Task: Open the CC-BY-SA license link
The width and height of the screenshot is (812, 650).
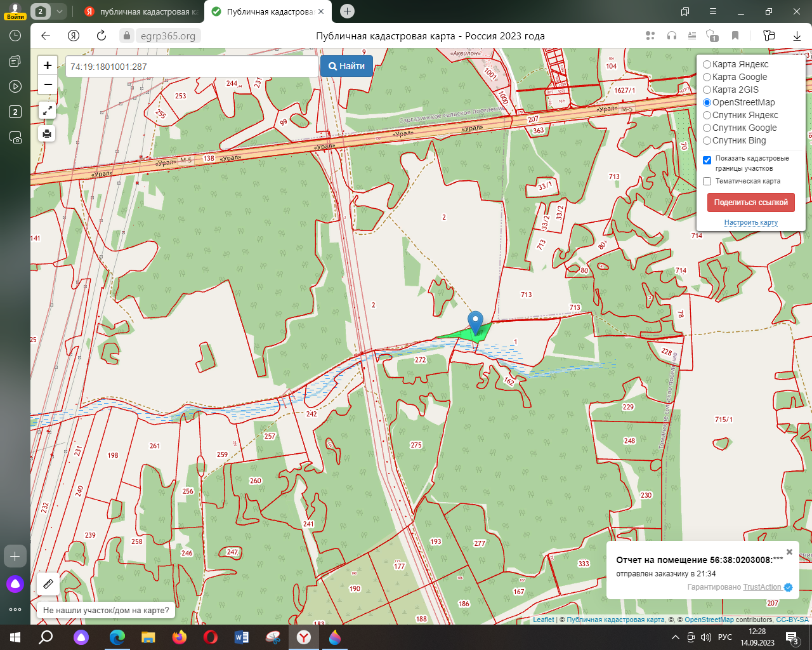Action: (792, 620)
